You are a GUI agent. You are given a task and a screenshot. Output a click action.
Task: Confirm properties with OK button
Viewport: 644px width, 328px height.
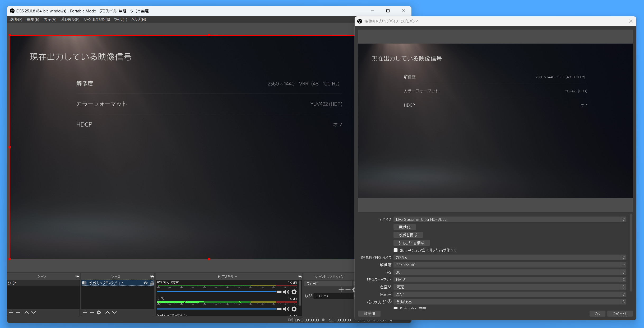[597, 314]
